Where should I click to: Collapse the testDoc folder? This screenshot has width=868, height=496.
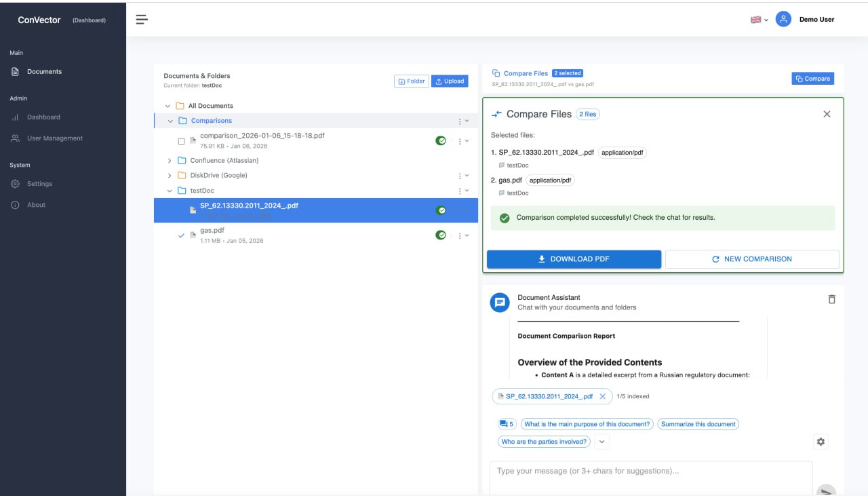tap(170, 191)
